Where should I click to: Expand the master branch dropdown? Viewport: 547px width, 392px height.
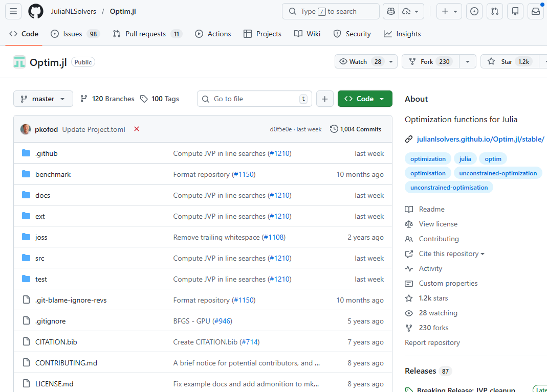[43, 99]
